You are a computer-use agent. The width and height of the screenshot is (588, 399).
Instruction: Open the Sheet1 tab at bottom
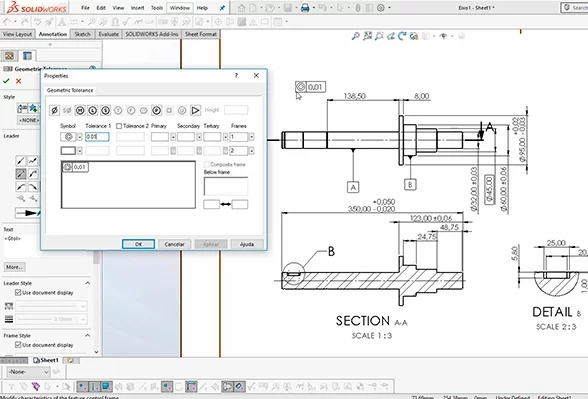(46, 360)
